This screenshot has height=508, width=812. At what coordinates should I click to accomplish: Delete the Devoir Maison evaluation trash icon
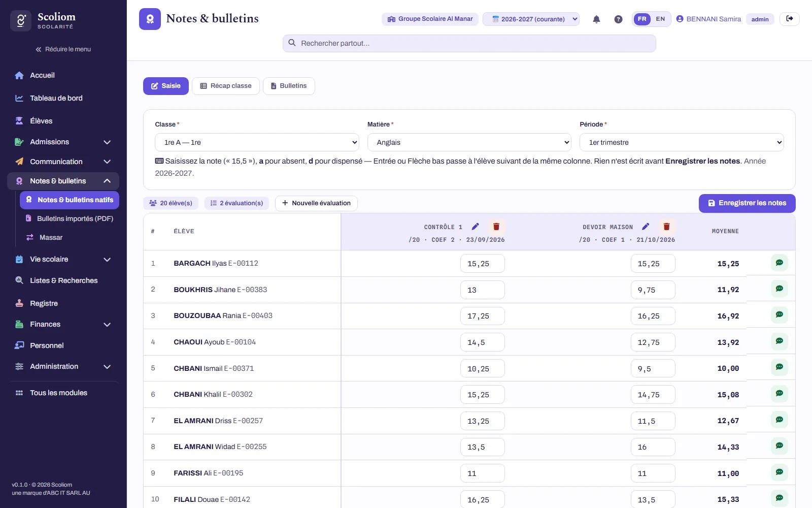[667, 227]
